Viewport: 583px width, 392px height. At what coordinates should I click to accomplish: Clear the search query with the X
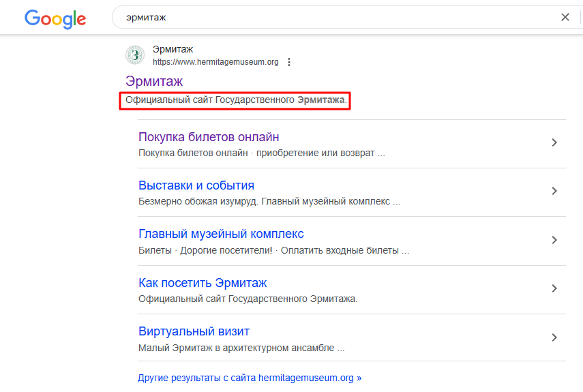point(565,17)
